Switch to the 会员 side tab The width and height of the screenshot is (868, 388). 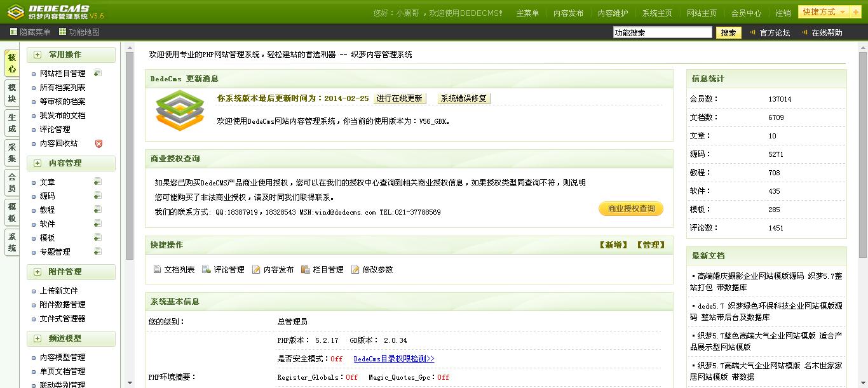pyautogui.click(x=12, y=183)
